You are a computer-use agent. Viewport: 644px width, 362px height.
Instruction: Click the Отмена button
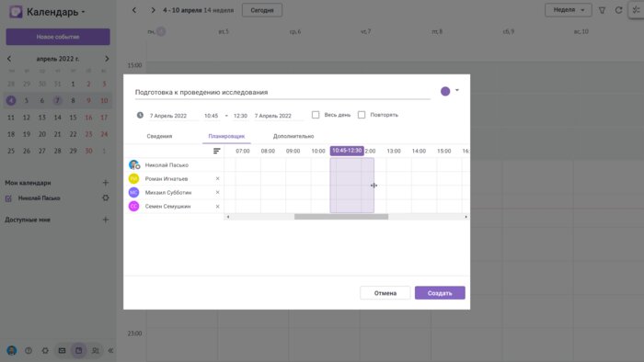(385, 293)
